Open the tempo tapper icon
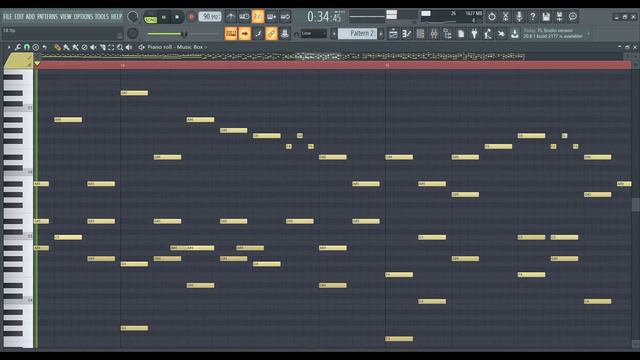The height and width of the screenshot is (360, 640). [x=488, y=33]
